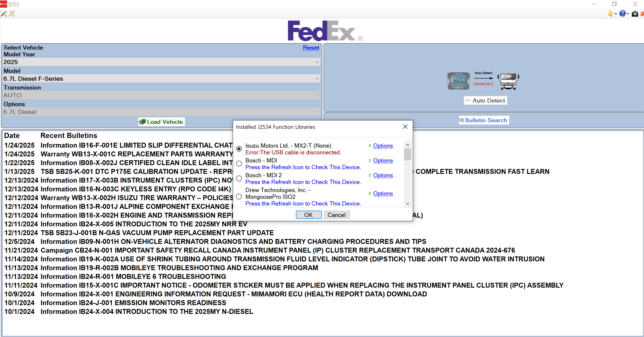Click the second tools icon with yellow handle
644x337 pixels.
(12, 13)
